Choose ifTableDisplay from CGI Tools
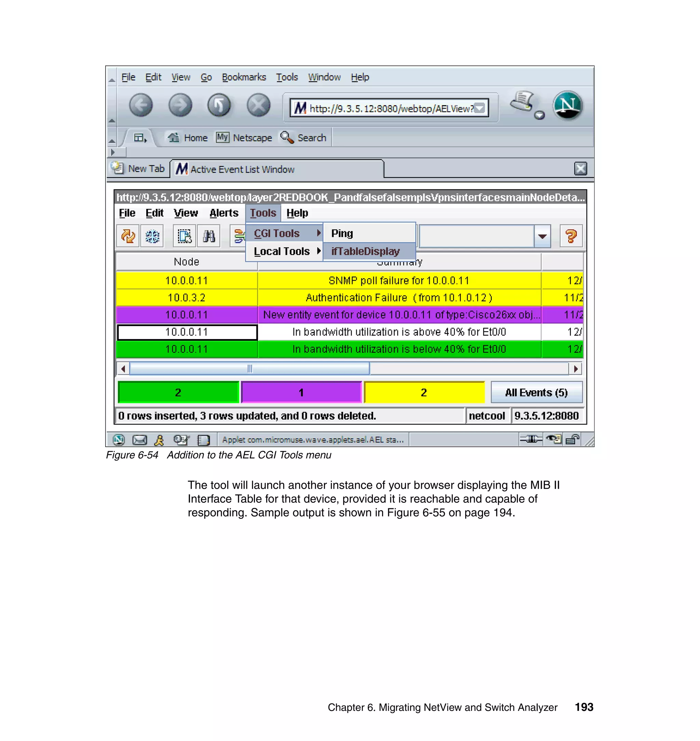Image resolution: width=700 pixels, height=741 pixels. [x=369, y=251]
